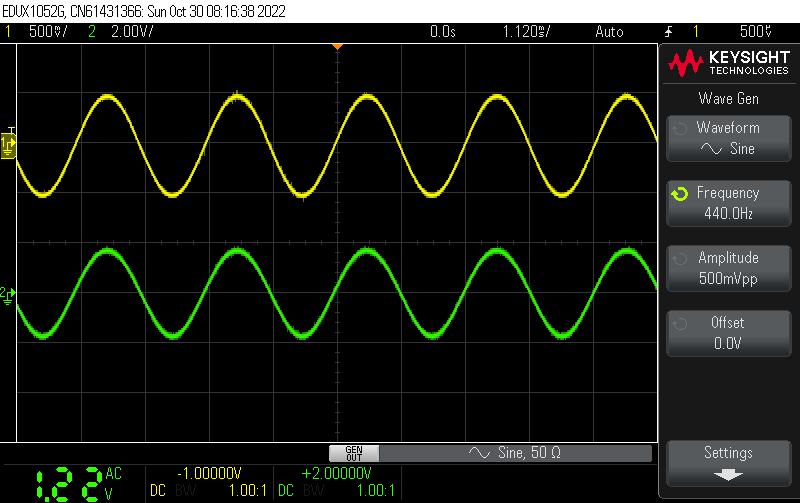This screenshot has height=503, width=800.
Task: Select the Amplitude 500mVpp softkey
Action: 727,268
